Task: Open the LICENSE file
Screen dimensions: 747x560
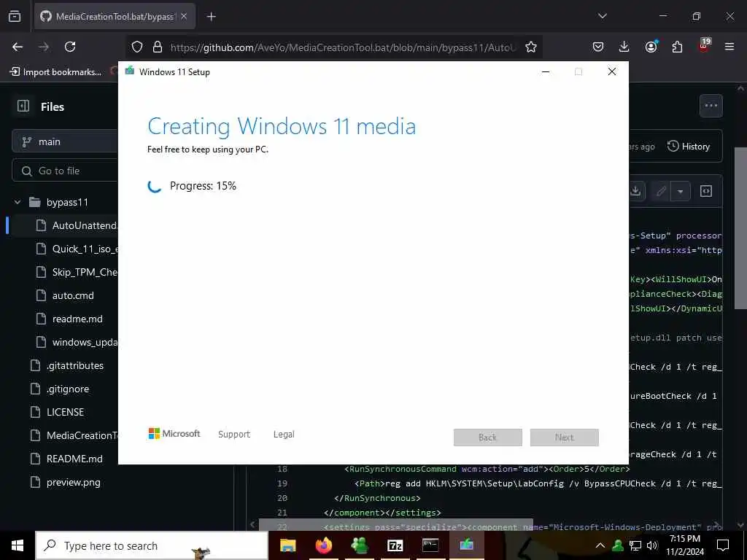Action: pyautogui.click(x=63, y=413)
